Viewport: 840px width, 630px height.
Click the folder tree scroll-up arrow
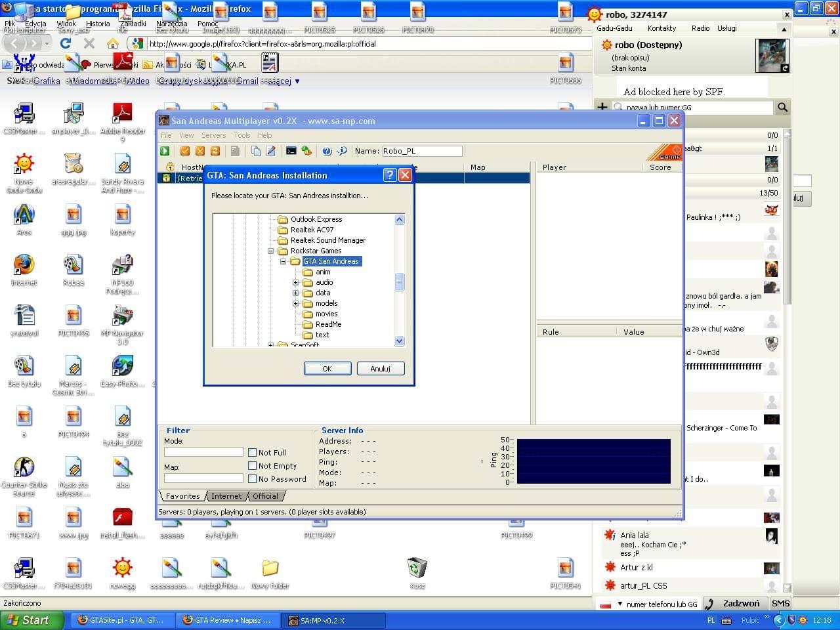pyautogui.click(x=399, y=220)
